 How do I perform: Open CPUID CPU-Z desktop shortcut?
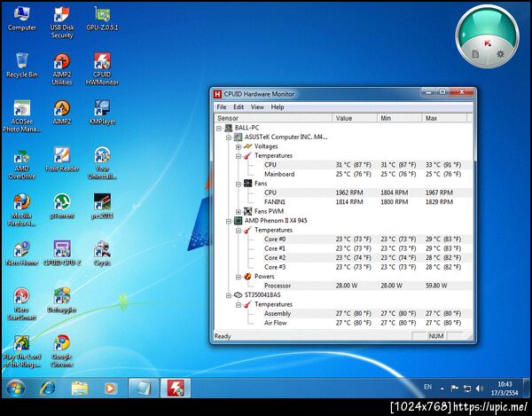coord(62,254)
